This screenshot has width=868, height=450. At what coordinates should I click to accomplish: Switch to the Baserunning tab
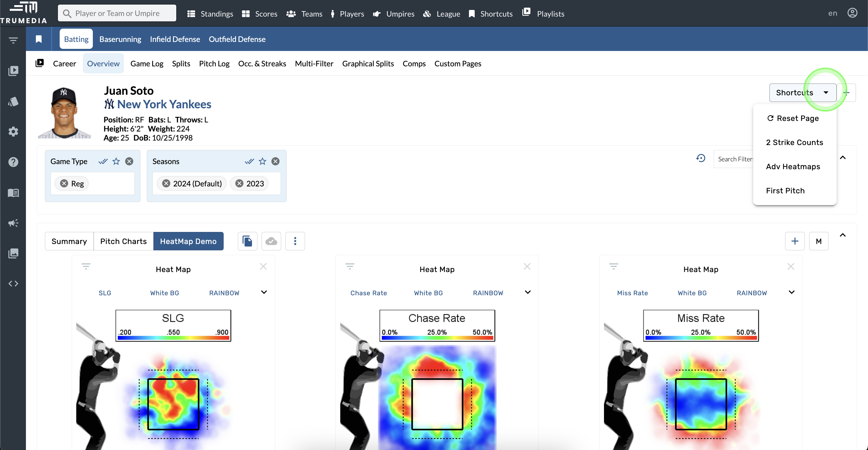pyautogui.click(x=120, y=39)
